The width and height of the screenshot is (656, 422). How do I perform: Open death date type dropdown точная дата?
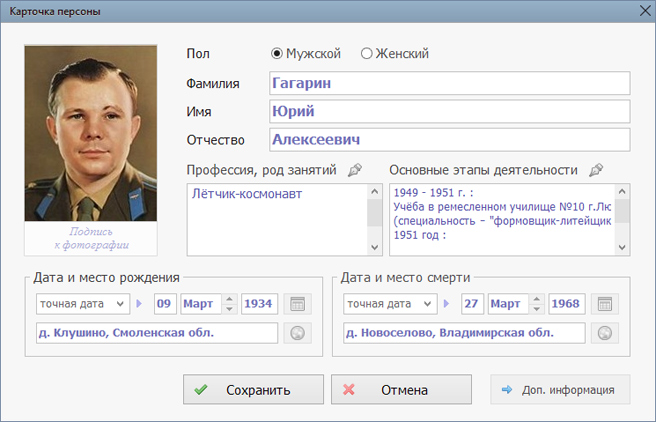click(390, 304)
